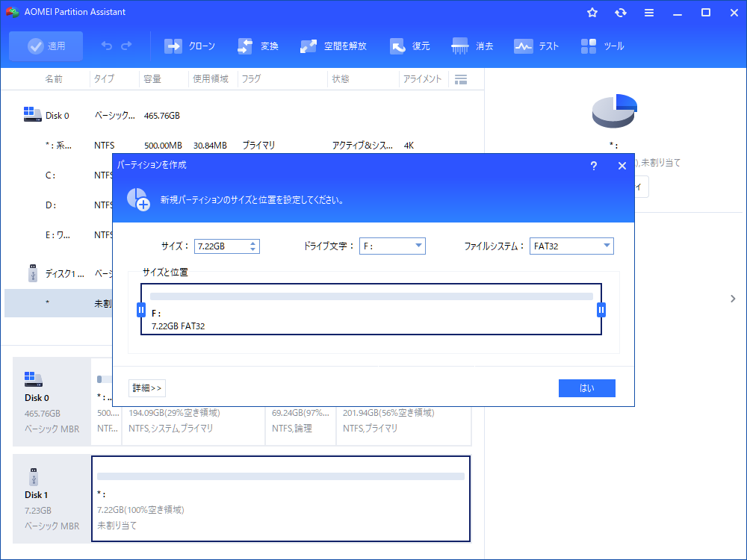Viewport: 747px width, 560px height.
Task: Undo the last pending operation
Action: pyautogui.click(x=107, y=46)
